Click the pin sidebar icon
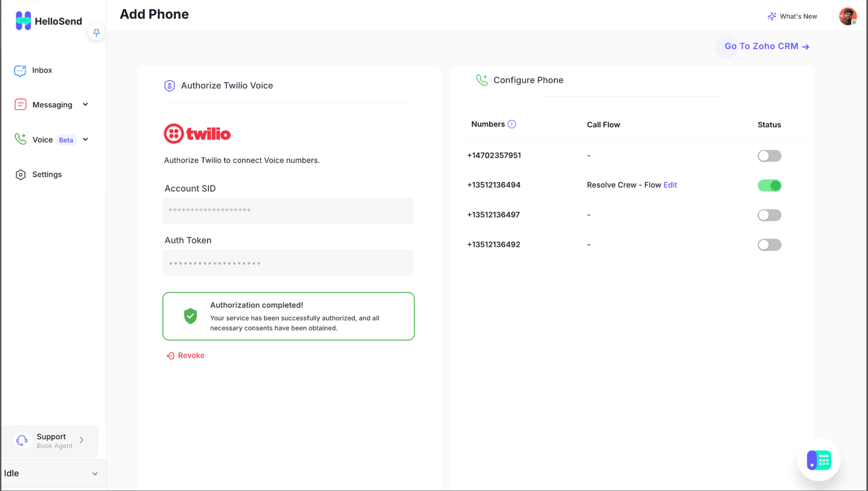868x491 pixels. pyautogui.click(x=96, y=33)
